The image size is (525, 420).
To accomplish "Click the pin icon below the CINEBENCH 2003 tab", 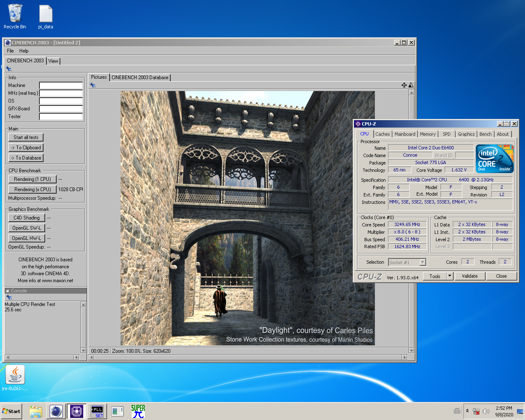I will [x=9, y=69].
